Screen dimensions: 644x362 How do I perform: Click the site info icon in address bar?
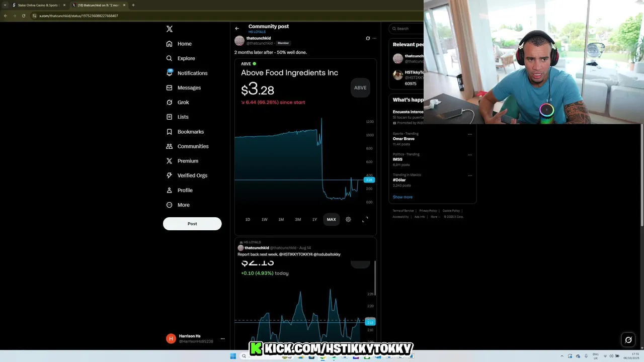(34, 16)
